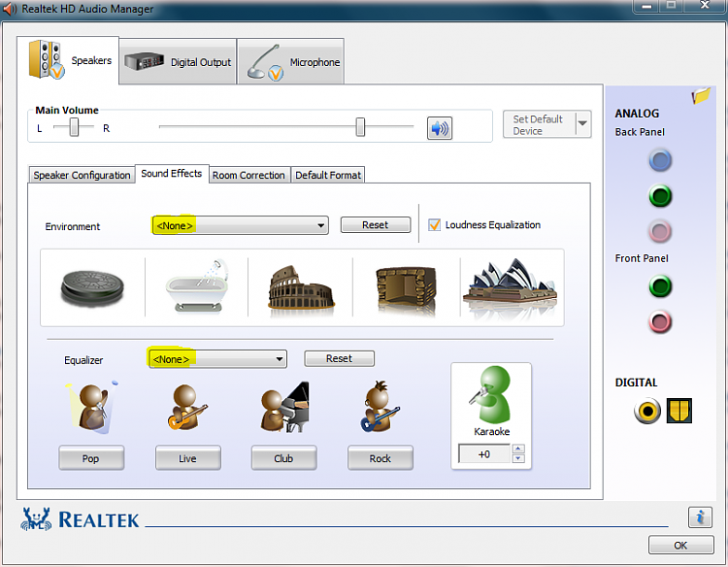Screen dimensions: 728x567
Task: Select the sewer pipe environment icon
Action: [92, 288]
